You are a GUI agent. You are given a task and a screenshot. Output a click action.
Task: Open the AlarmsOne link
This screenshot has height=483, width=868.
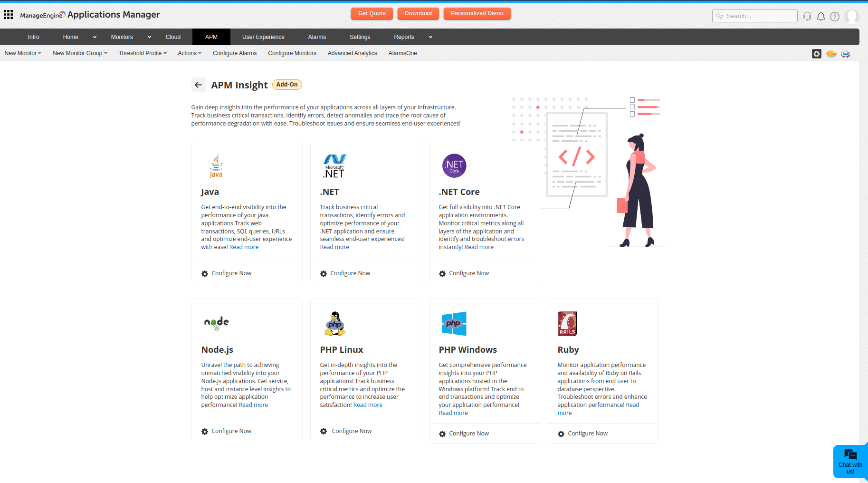403,53
